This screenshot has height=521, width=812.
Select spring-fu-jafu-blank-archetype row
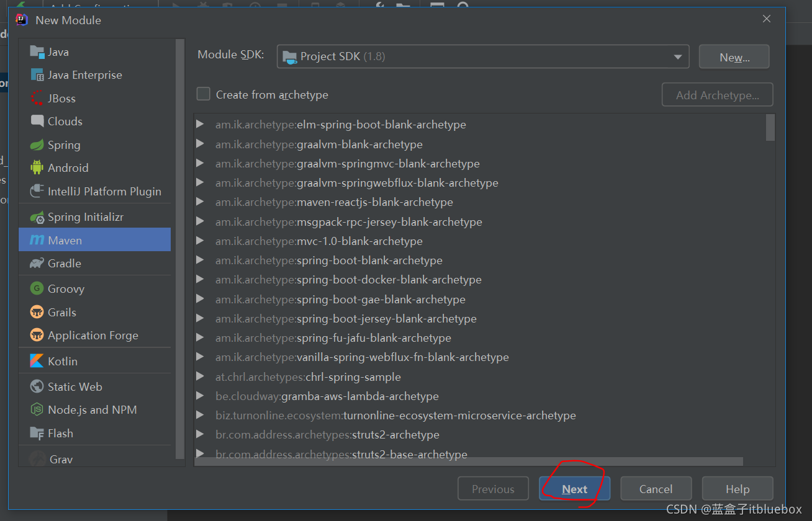coord(481,337)
